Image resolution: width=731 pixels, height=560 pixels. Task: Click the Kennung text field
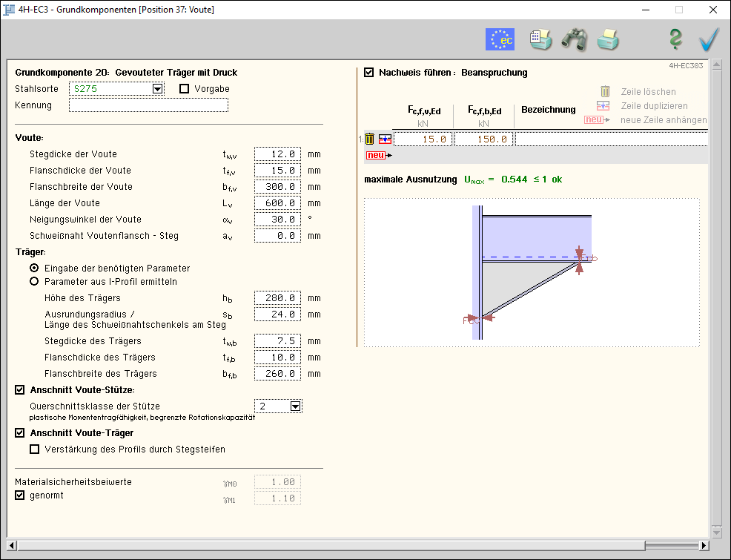(148, 105)
